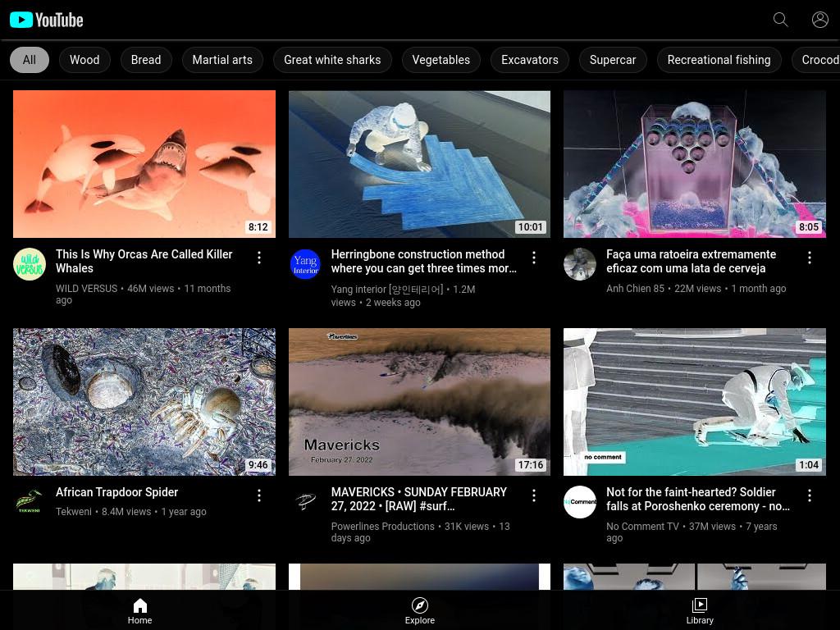Image resolution: width=840 pixels, height=630 pixels.
Task: Open more options for Poroshenko ceremony video
Action: coord(810,495)
